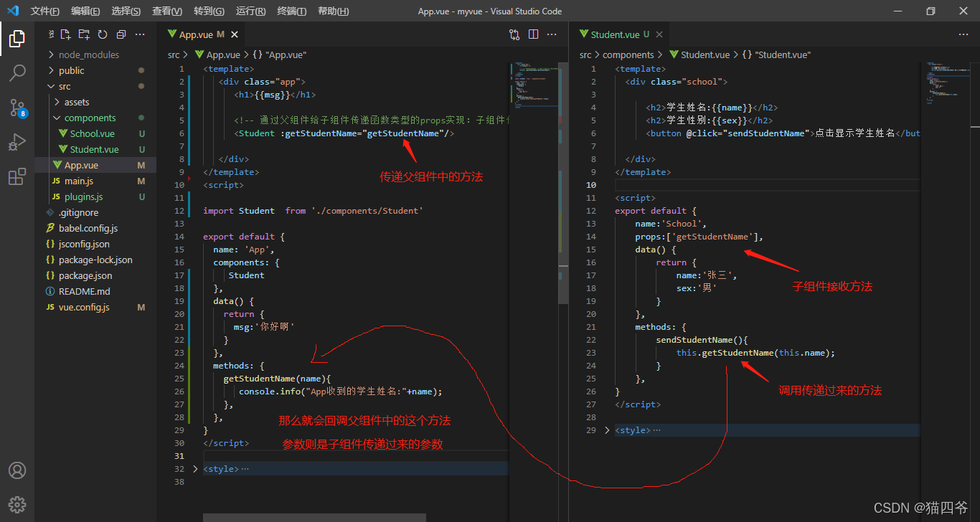Open .gitignore file
The height and width of the screenshot is (522, 980).
95,212
